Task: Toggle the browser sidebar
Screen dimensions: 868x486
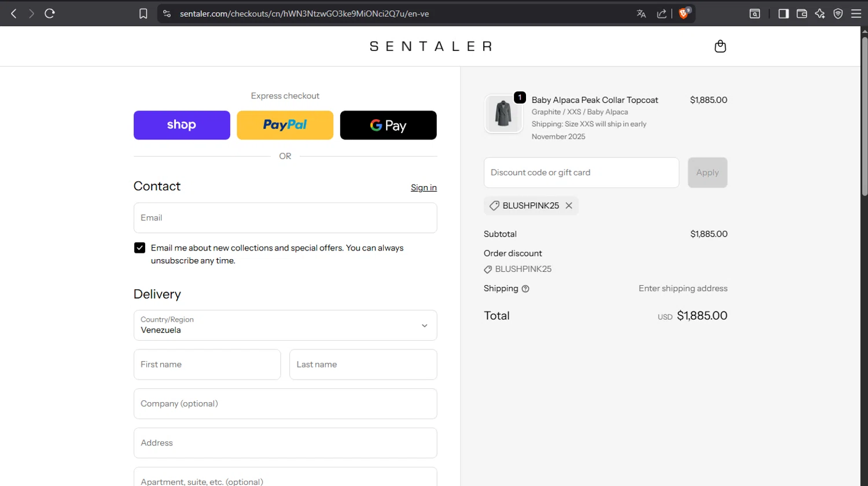Action: [x=784, y=14]
